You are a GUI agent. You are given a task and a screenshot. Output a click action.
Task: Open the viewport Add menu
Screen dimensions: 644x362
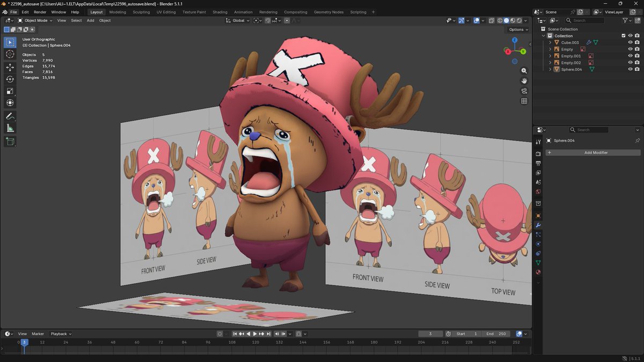pos(90,20)
